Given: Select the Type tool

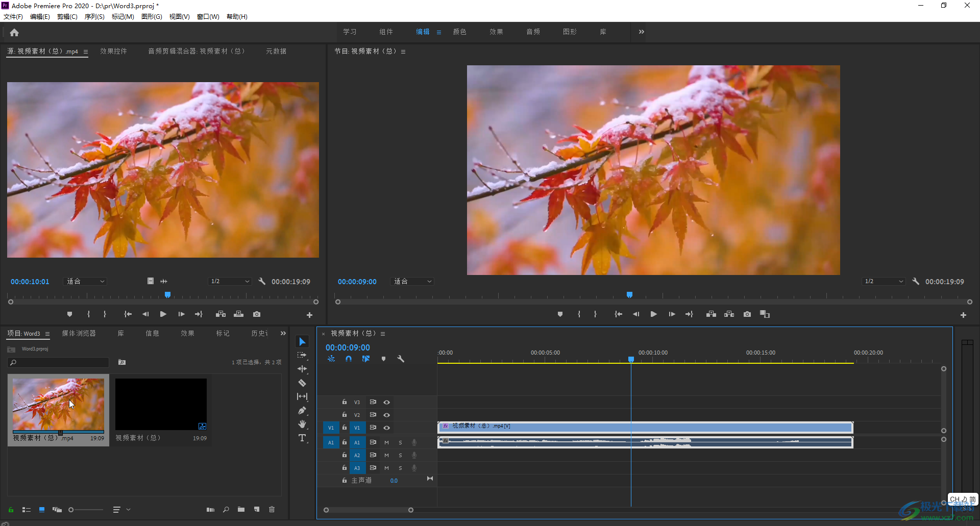Looking at the screenshot, I should click(302, 438).
